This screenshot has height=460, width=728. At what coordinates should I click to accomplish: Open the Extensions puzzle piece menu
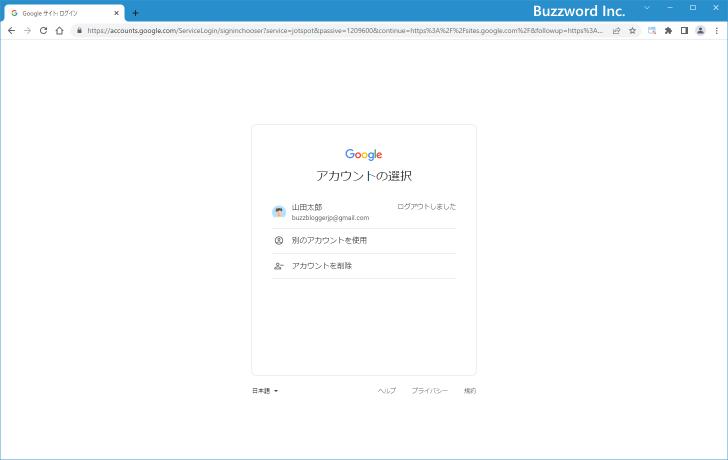(668, 31)
